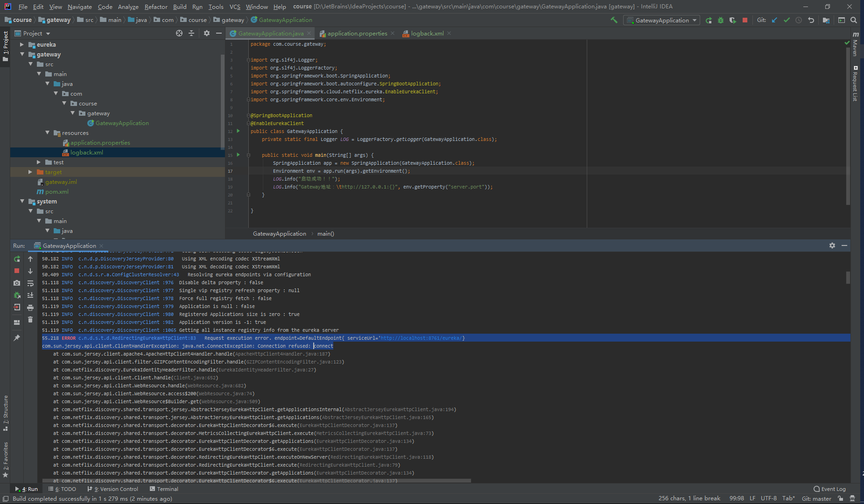Click the Git Update Project blue arrow
The height and width of the screenshot is (504, 864).
point(774,20)
